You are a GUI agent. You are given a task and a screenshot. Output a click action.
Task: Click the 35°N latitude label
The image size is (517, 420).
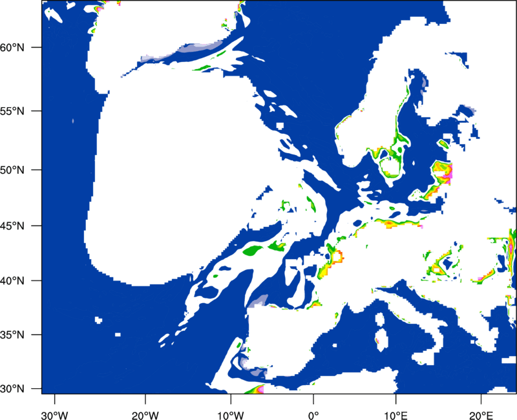tap(12, 335)
